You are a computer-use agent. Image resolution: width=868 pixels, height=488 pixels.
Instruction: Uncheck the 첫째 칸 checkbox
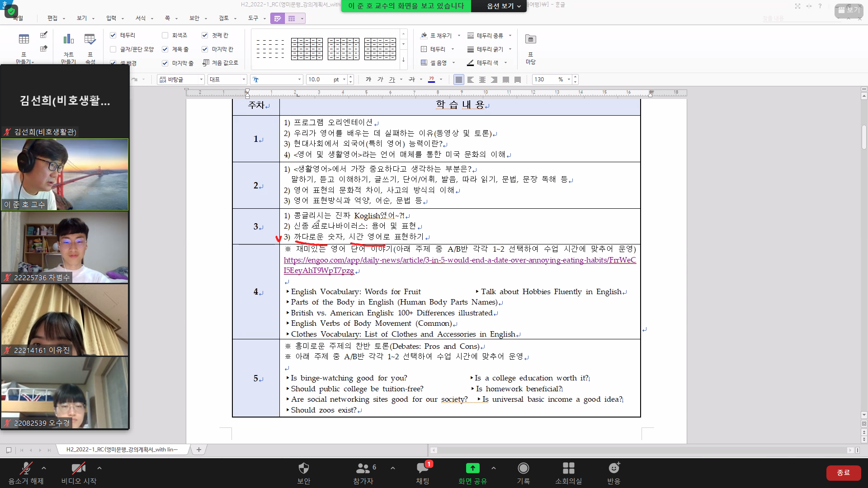[205, 35]
